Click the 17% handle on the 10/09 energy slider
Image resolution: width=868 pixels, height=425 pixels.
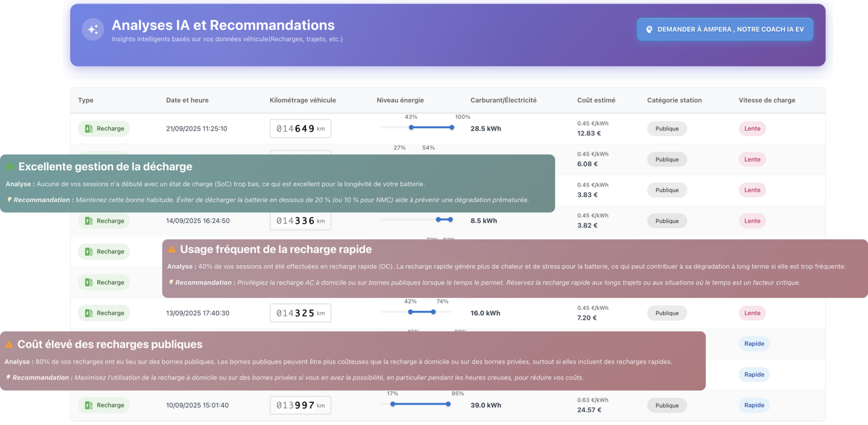[393, 404]
